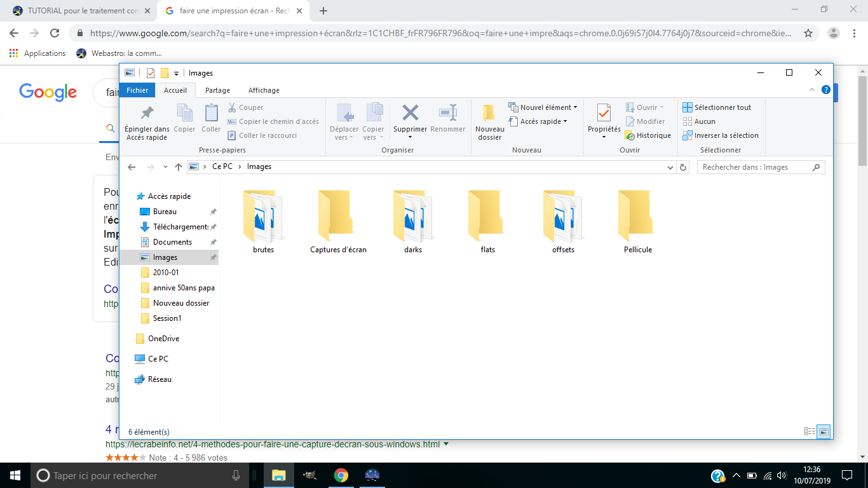Click Aucun to clear selection

(x=699, y=121)
